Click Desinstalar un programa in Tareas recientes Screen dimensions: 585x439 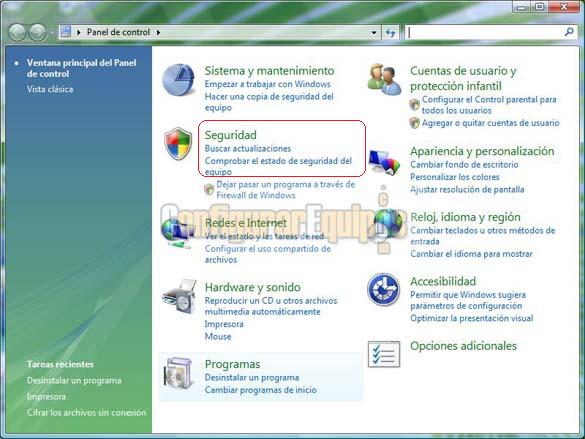click(x=74, y=381)
